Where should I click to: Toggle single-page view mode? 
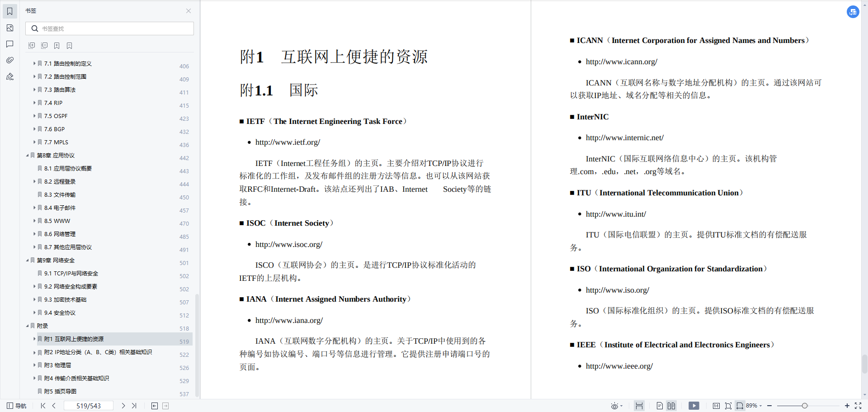pyautogui.click(x=660, y=406)
